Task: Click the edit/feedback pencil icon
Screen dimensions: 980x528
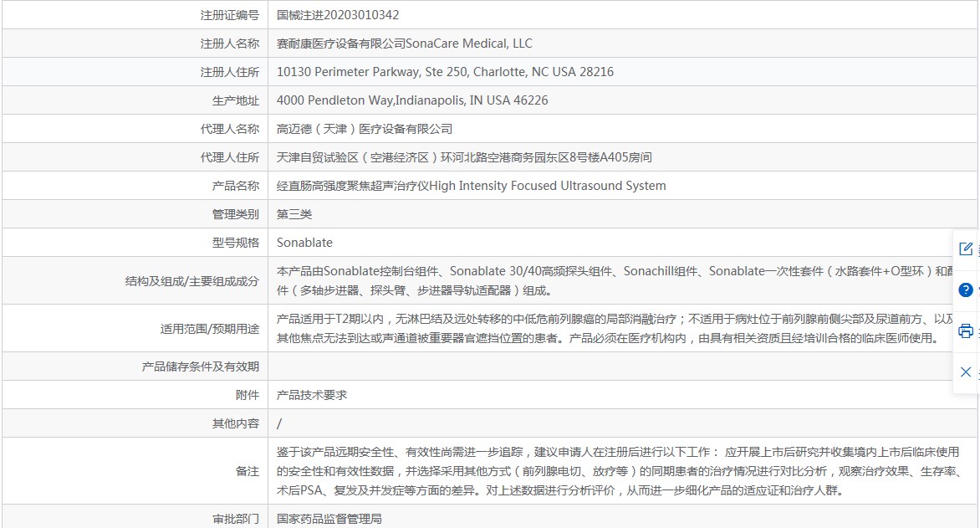Action: click(x=966, y=249)
